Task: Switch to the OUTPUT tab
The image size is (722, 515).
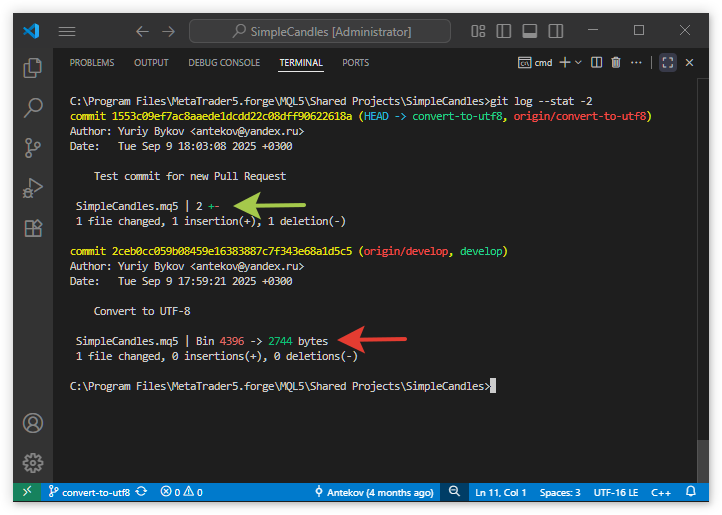Action: (151, 63)
